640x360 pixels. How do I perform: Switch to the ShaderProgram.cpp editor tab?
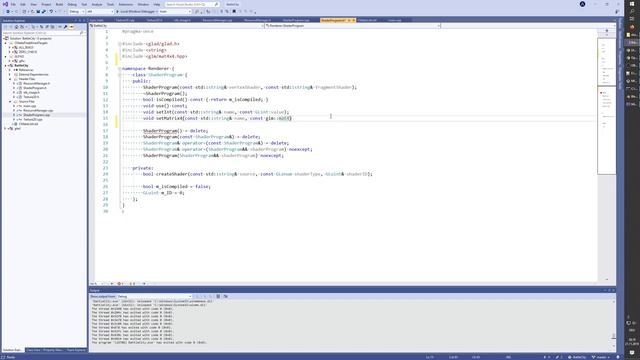tap(296, 20)
